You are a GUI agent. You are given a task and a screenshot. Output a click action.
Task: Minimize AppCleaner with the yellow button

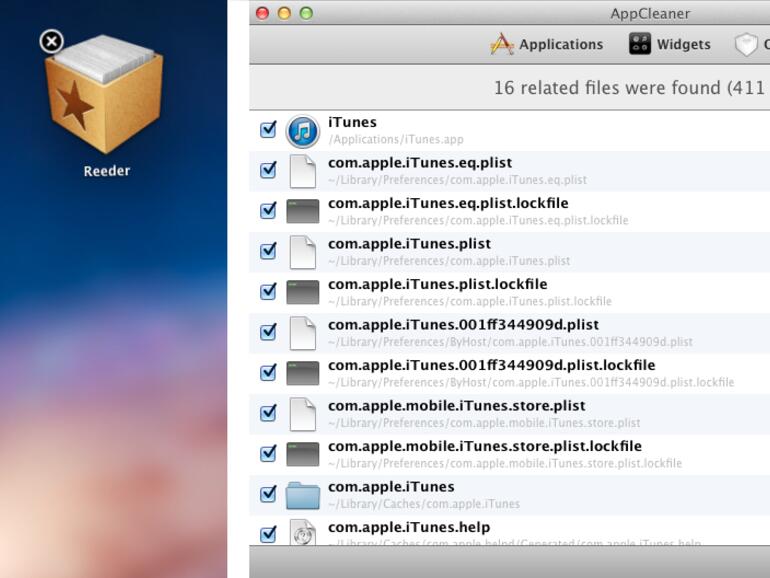pyautogui.click(x=284, y=13)
